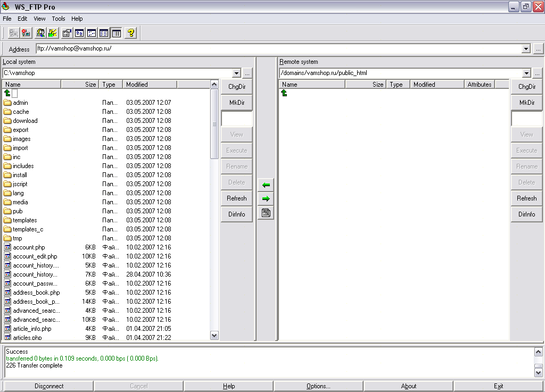This screenshot has height=392, width=545.
Task: Open the Help menu
Action: tap(77, 19)
